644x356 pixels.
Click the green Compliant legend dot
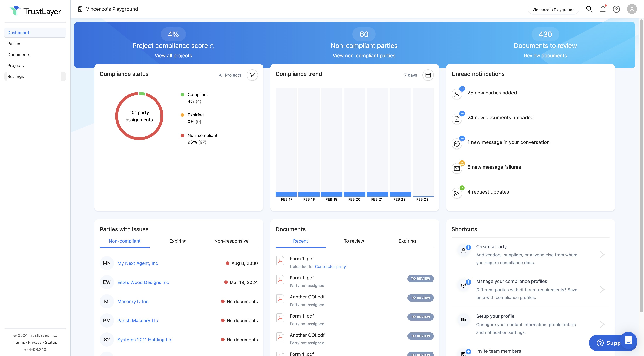click(182, 94)
